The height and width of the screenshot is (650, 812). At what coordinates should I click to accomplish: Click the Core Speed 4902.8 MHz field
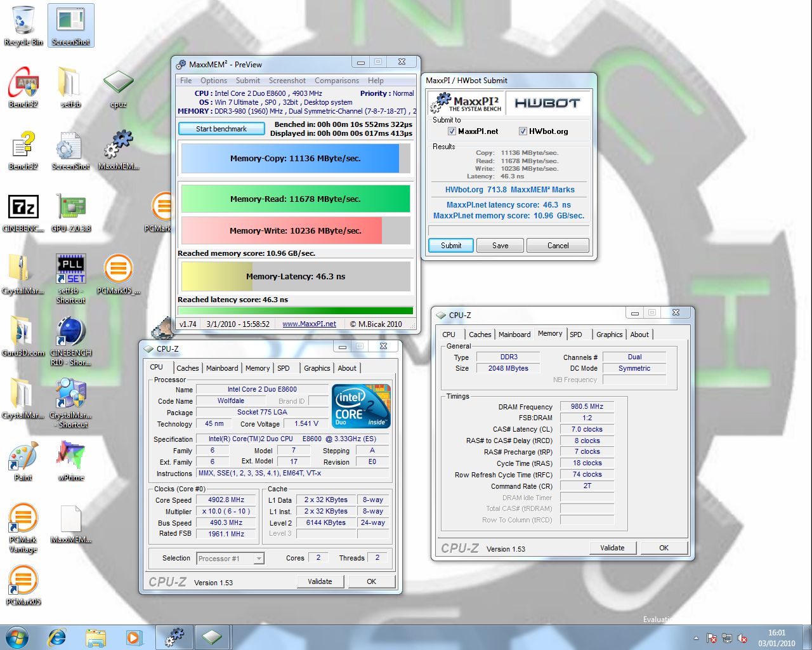(x=226, y=500)
